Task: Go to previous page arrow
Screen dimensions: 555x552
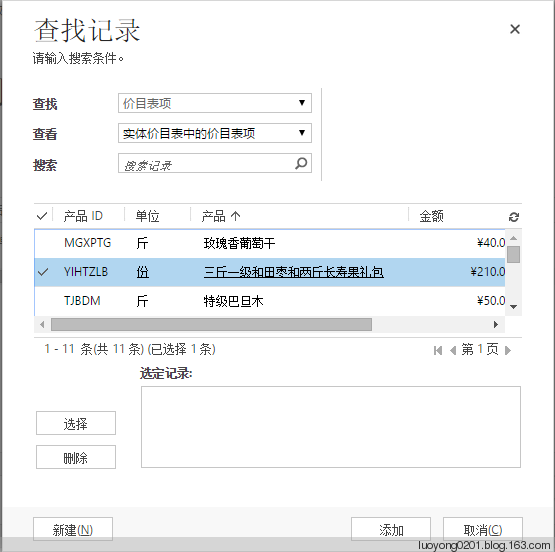Action: click(453, 350)
